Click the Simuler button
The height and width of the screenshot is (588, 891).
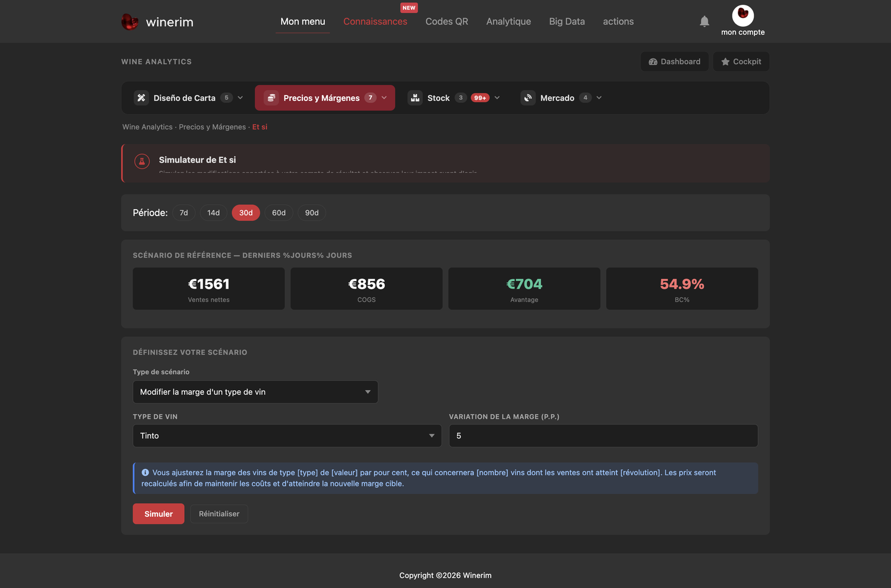tap(159, 514)
